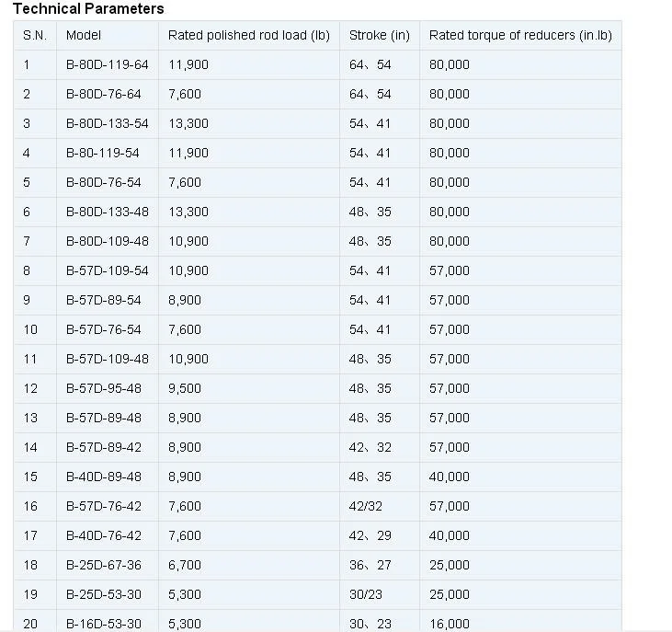
Task: Click the 16,000 rated torque cell
Action: (x=449, y=624)
